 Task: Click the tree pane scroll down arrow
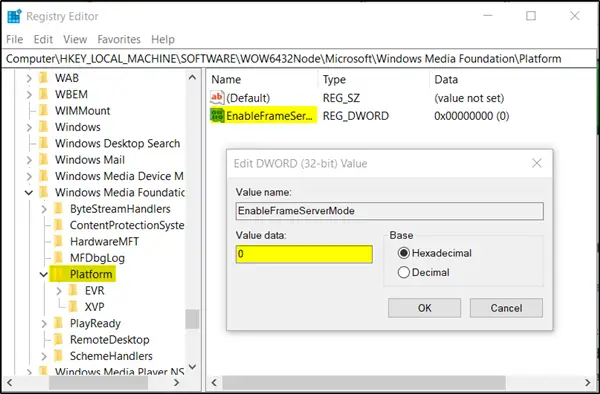[192, 367]
